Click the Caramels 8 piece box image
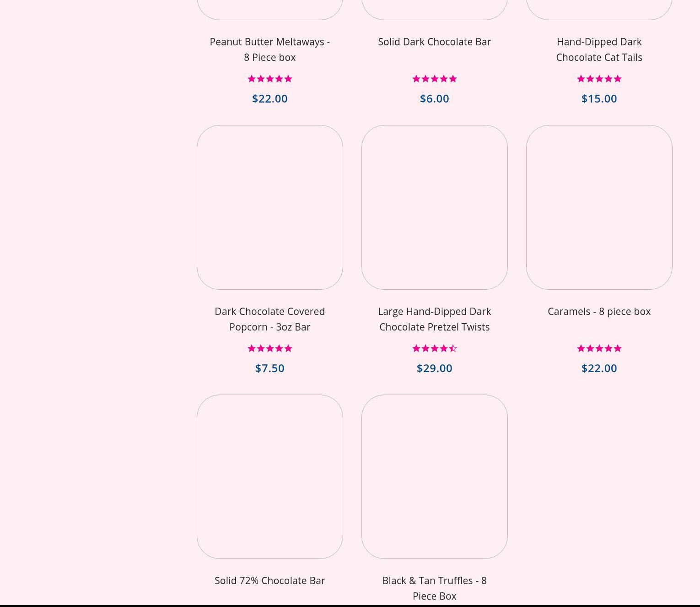The width and height of the screenshot is (700, 607). click(599, 207)
